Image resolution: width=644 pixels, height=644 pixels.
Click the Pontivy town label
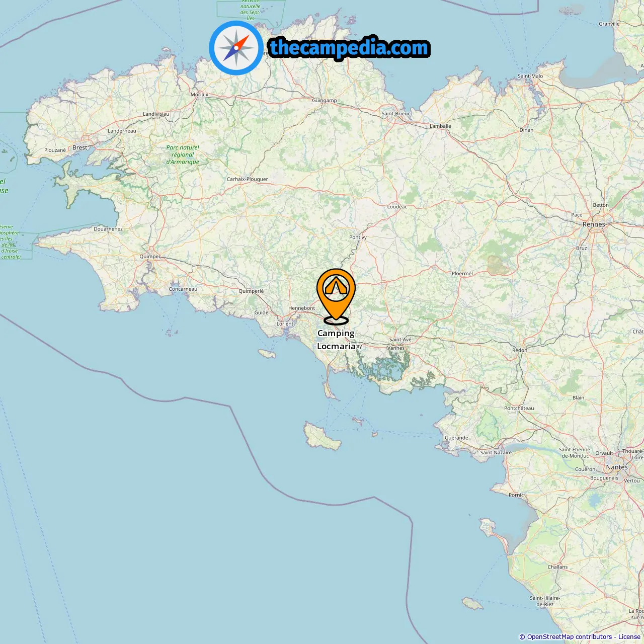358,237
